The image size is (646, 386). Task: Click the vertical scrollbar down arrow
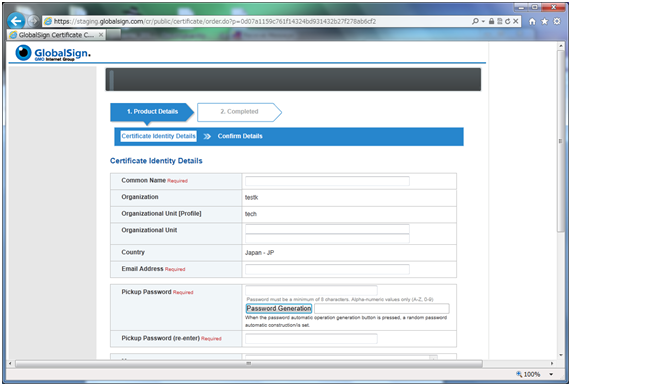point(560,355)
